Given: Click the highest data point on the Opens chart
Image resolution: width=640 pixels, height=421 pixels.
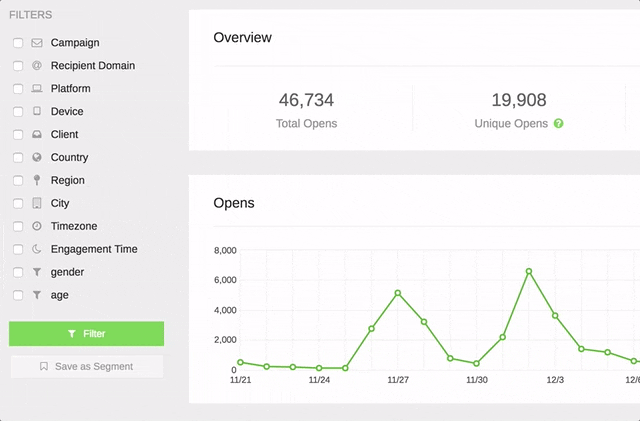Looking at the screenshot, I should click(x=529, y=271).
